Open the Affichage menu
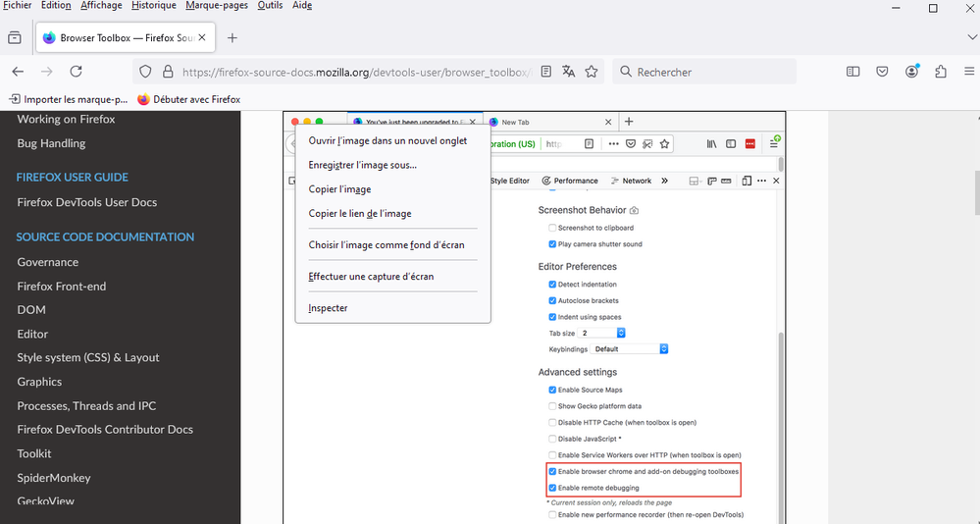Viewport: 980px width, 524px height. (101, 6)
